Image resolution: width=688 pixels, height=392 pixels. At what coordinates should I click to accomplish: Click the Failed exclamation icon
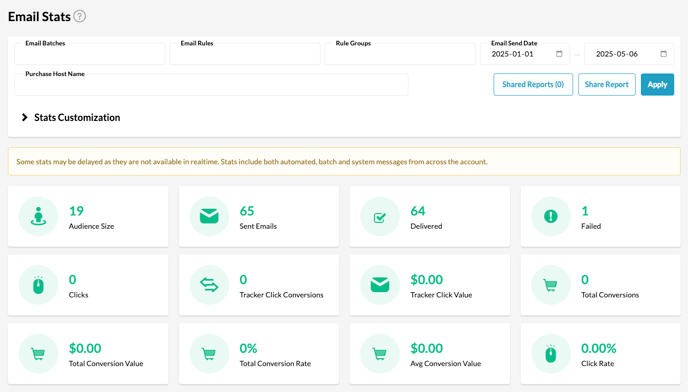click(551, 216)
